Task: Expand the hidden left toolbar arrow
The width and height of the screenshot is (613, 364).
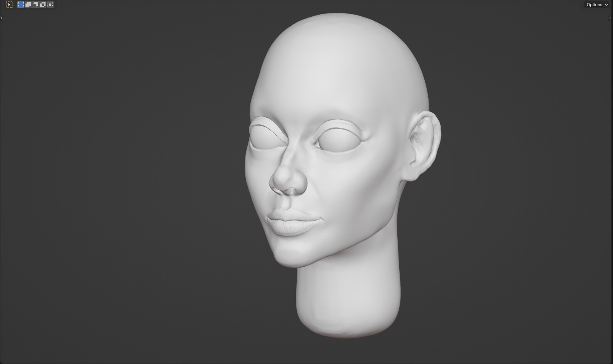Action: 2,18
